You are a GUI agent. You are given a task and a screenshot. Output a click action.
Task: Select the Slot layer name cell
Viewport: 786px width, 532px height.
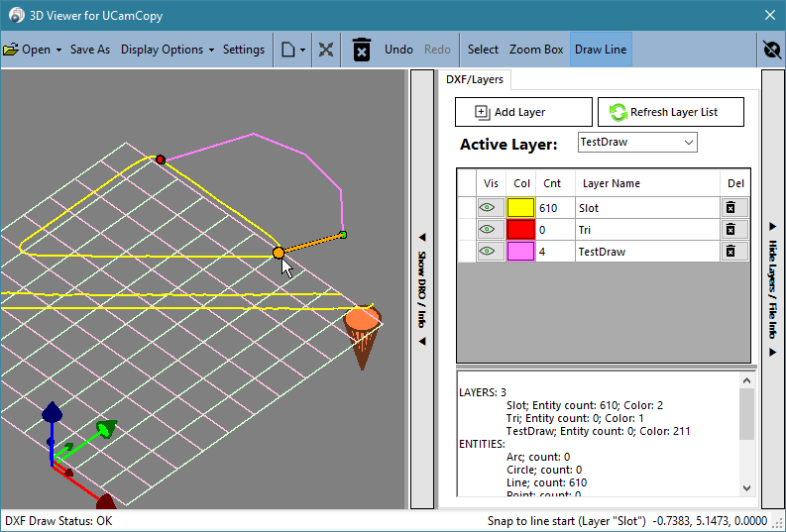click(x=646, y=208)
